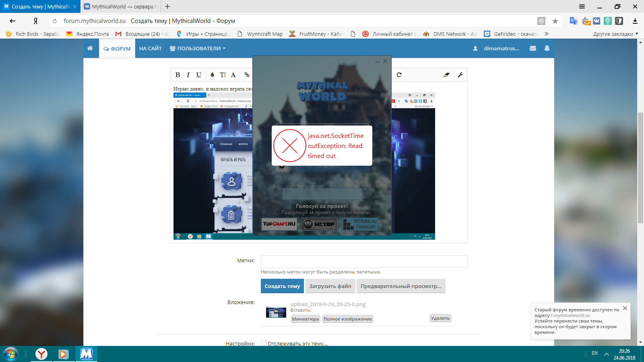Toggle underline formatting in the editor
The image size is (644, 362).
pos(198,75)
